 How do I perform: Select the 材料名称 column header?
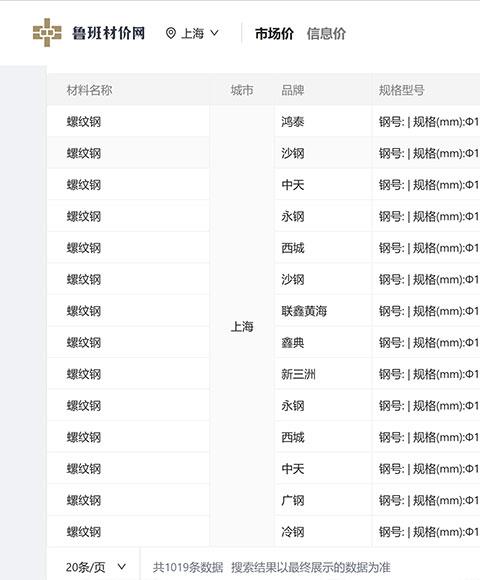89,90
